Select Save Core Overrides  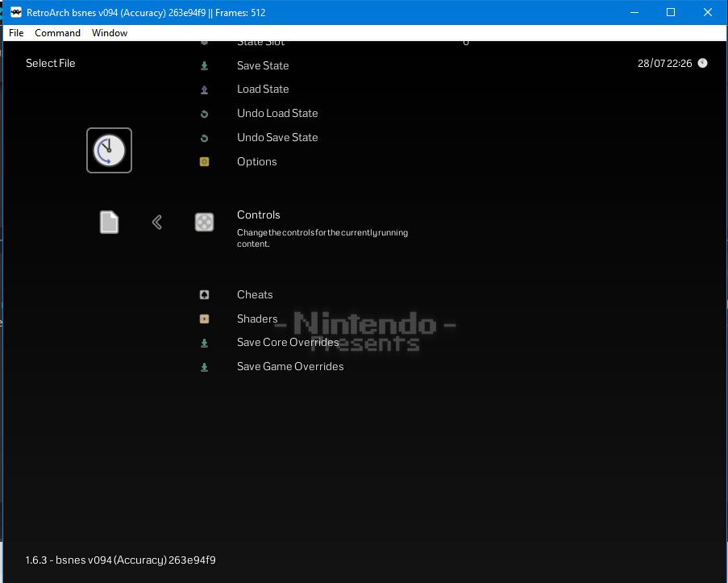(288, 343)
